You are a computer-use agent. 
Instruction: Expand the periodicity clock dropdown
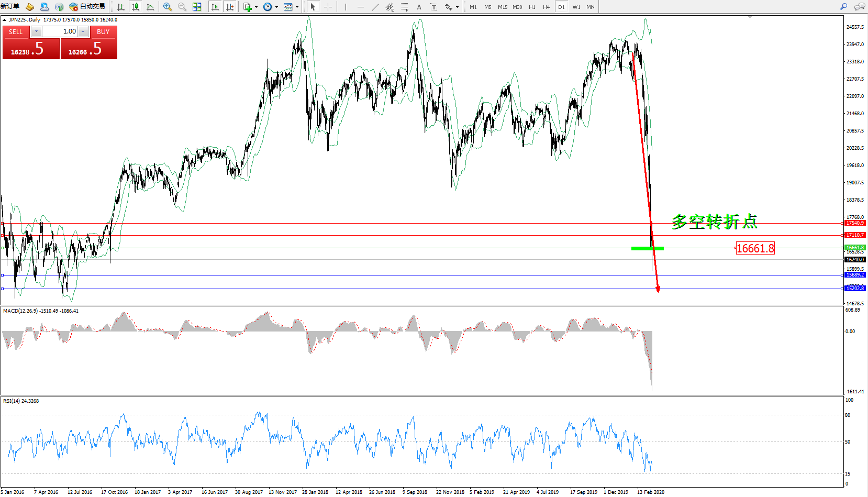point(276,7)
